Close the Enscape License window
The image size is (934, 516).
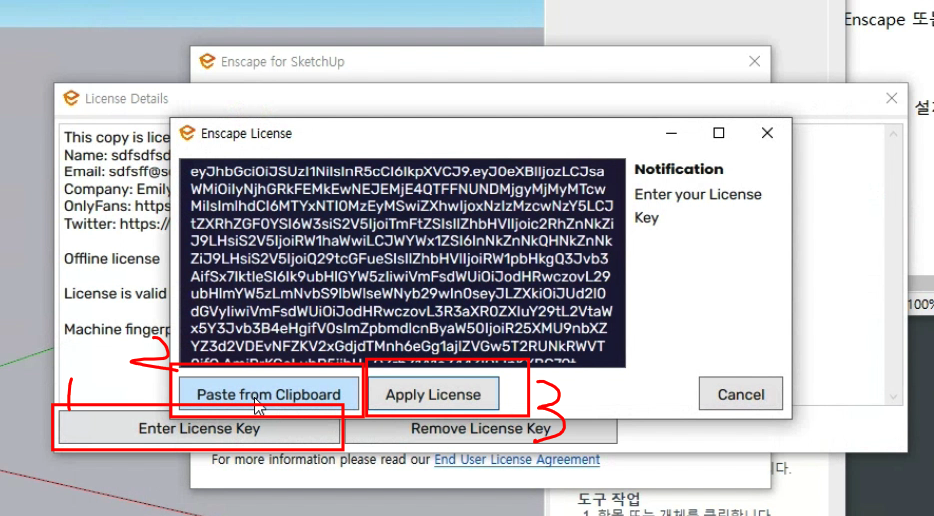tap(767, 133)
